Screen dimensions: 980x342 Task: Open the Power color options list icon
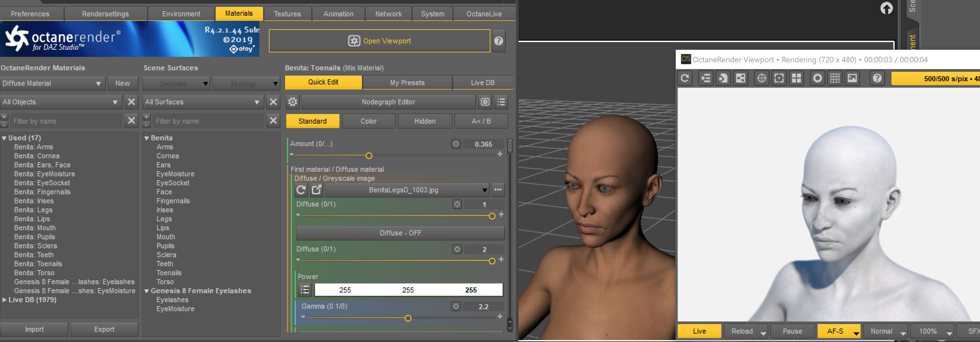coord(305,290)
